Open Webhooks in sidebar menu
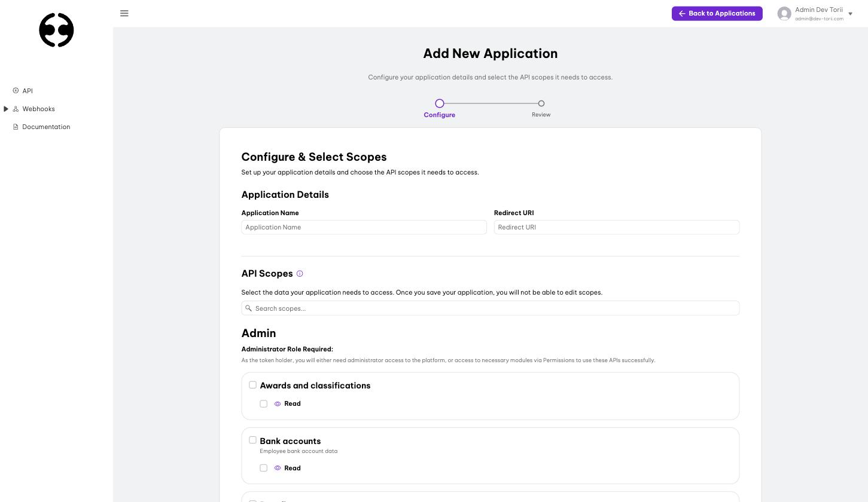The image size is (868, 502). (x=38, y=109)
